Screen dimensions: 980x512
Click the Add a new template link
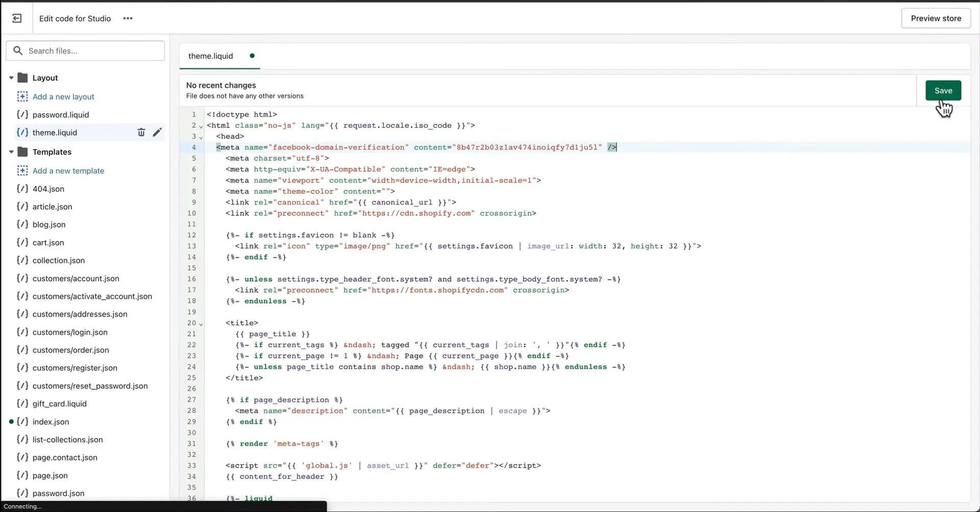pos(68,170)
